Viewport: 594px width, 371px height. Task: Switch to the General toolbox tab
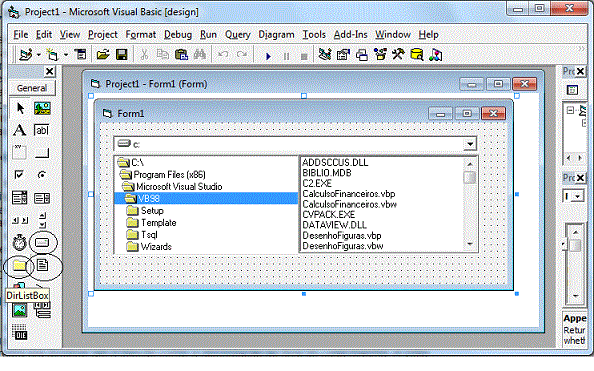point(32,88)
